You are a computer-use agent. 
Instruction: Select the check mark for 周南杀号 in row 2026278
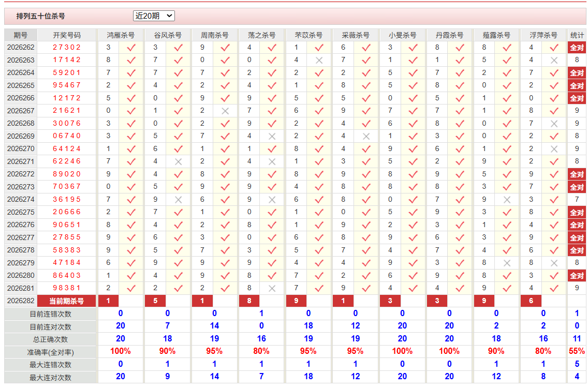(225, 250)
